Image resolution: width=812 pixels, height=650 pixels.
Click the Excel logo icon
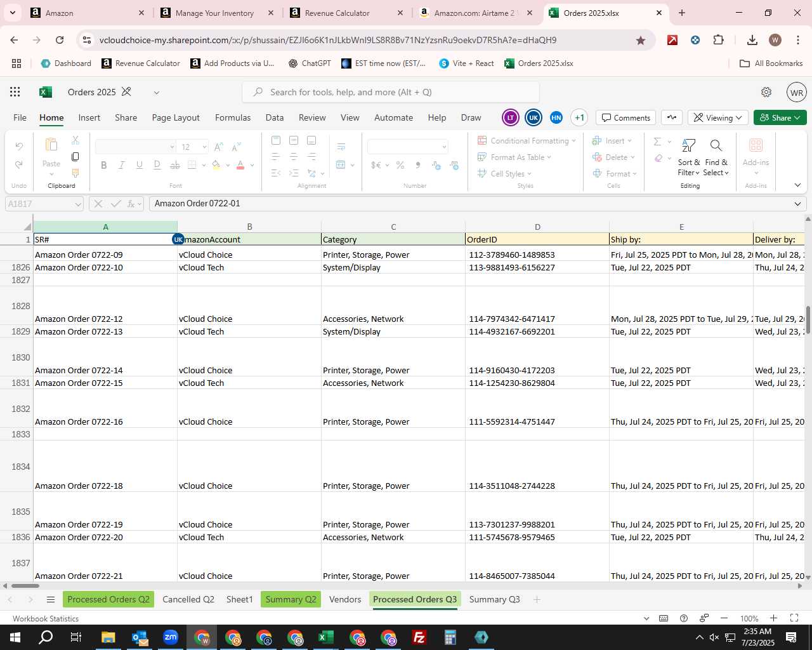46,92
